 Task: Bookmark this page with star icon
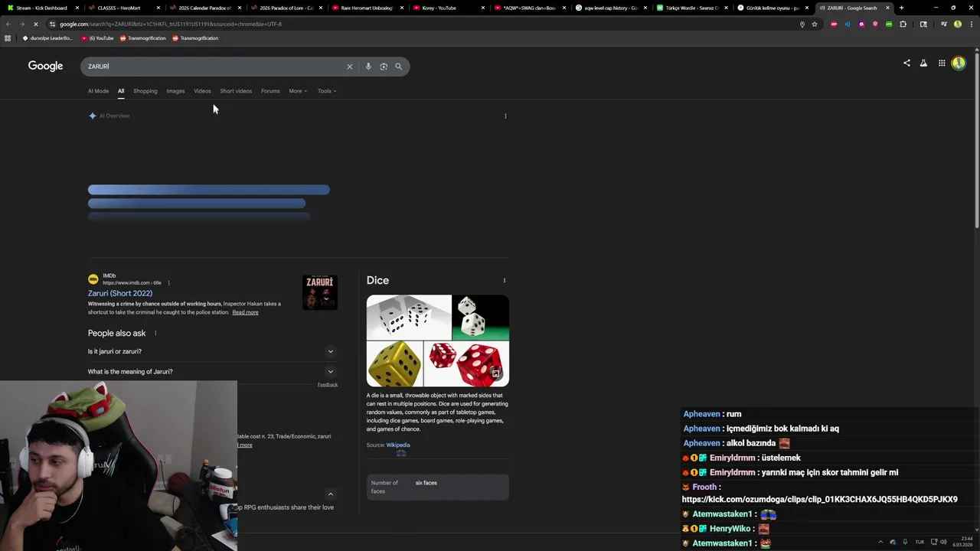(x=815, y=24)
